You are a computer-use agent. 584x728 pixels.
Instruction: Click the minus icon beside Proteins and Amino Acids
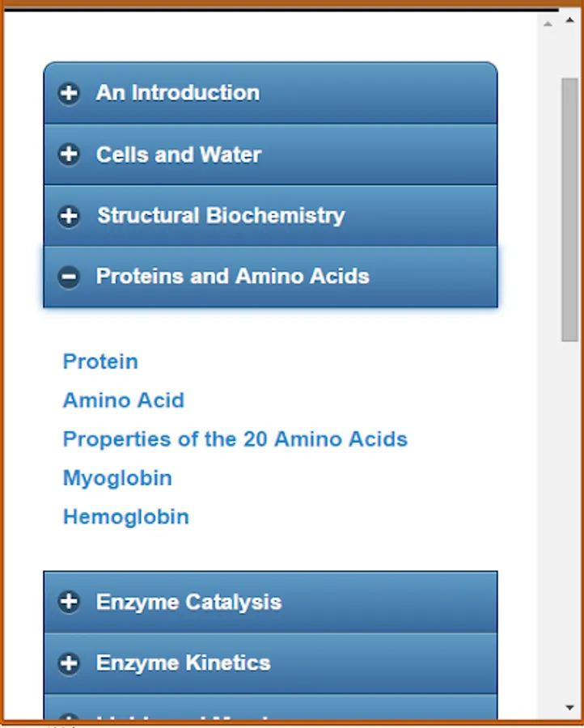(69, 277)
